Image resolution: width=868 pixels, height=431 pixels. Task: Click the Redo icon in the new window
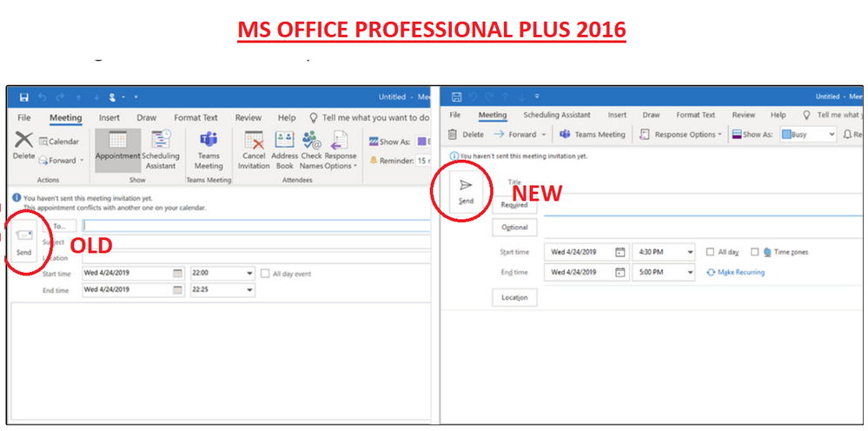tap(489, 96)
